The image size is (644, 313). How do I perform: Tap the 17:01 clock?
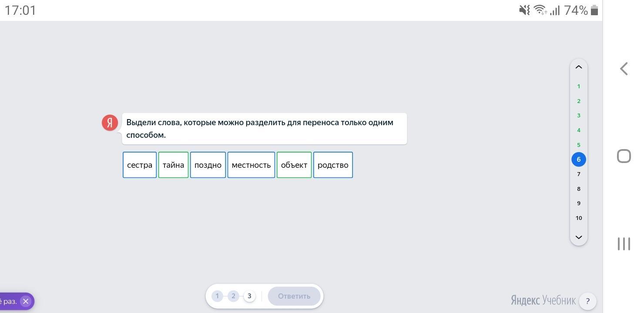[x=20, y=10]
